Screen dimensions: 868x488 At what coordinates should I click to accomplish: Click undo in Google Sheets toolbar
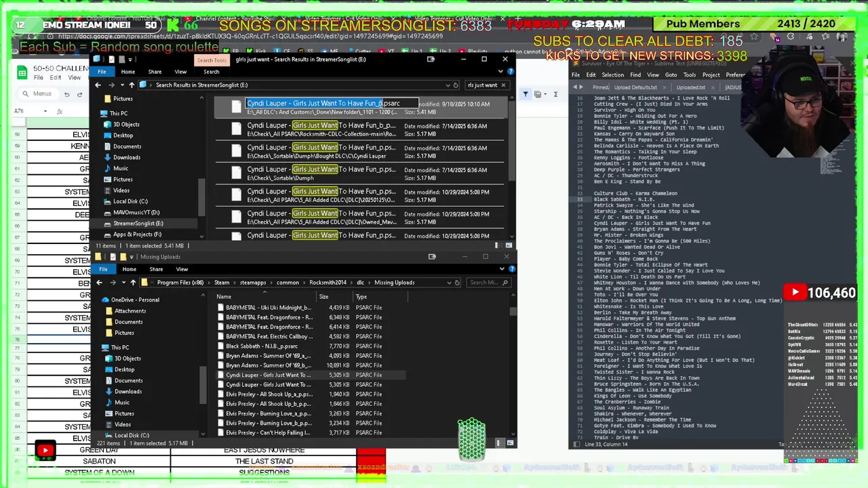tap(66, 94)
